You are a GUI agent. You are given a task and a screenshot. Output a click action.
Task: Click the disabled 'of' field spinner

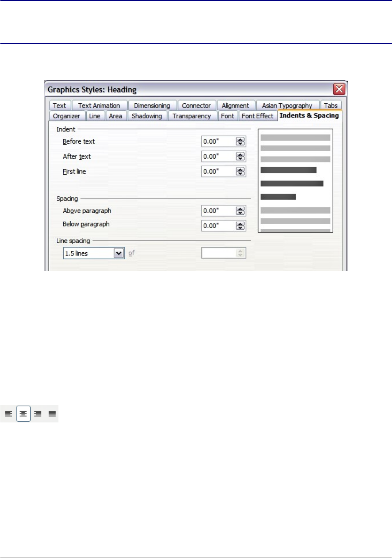[240, 253]
